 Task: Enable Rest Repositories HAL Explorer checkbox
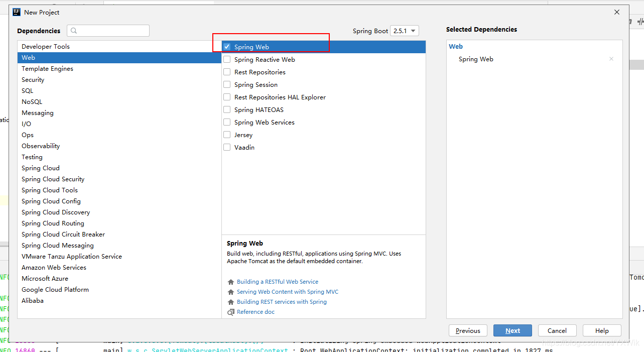tap(227, 97)
